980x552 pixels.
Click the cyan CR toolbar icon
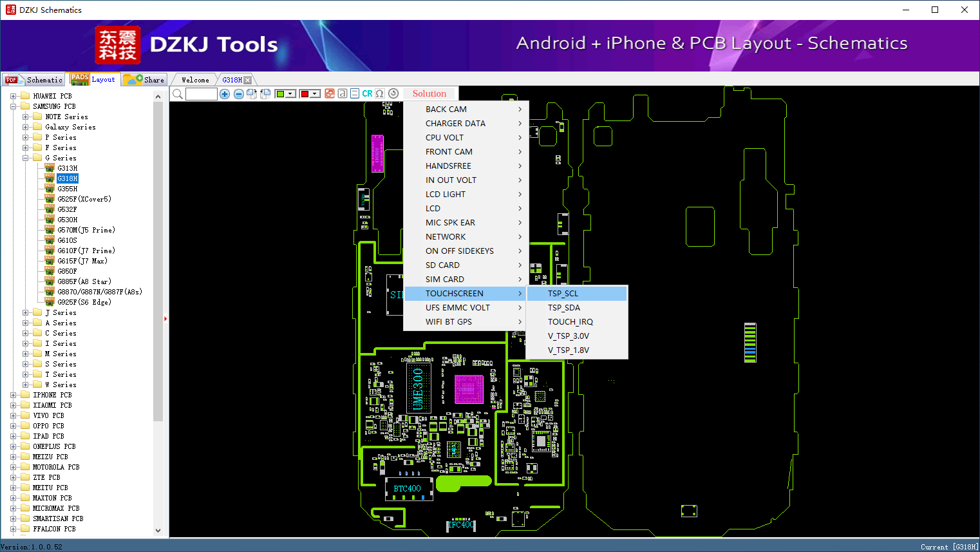[x=367, y=93]
